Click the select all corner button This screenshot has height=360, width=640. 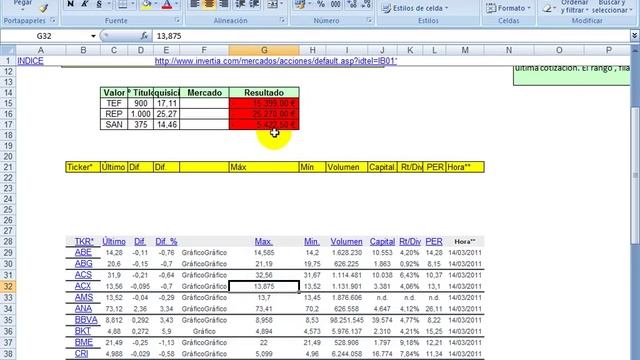8,50
